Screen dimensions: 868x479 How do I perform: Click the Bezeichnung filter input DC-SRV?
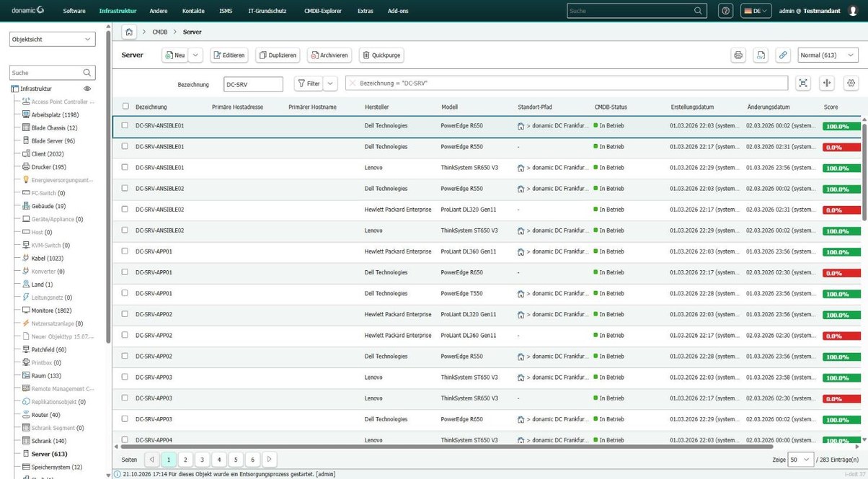click(x=253, y=84)
